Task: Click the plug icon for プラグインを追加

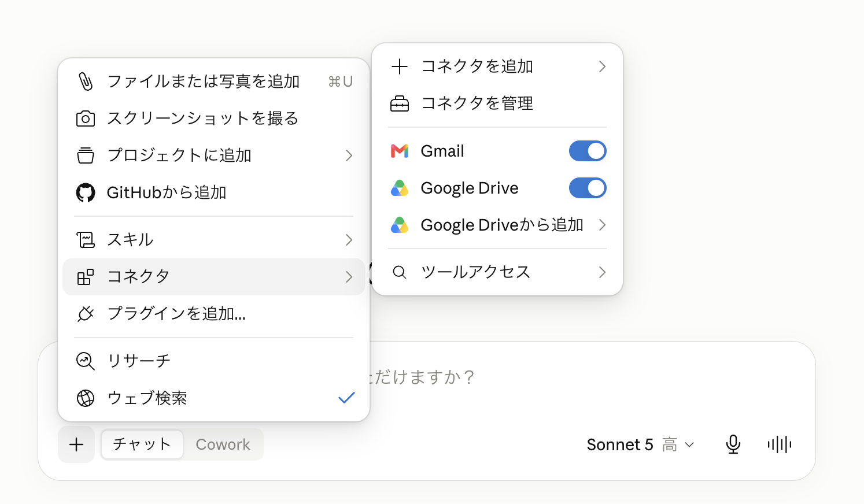Action: click(x=86, y=313)
